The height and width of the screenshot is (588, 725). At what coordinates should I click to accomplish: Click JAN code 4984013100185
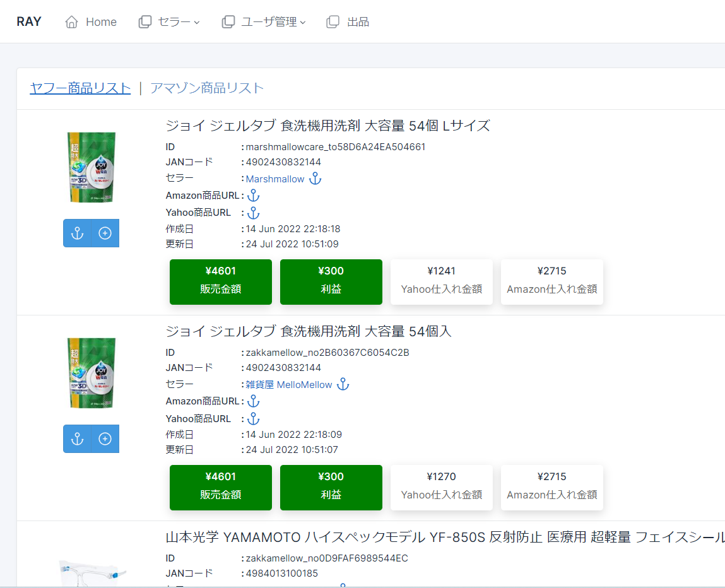click(282, 573)
